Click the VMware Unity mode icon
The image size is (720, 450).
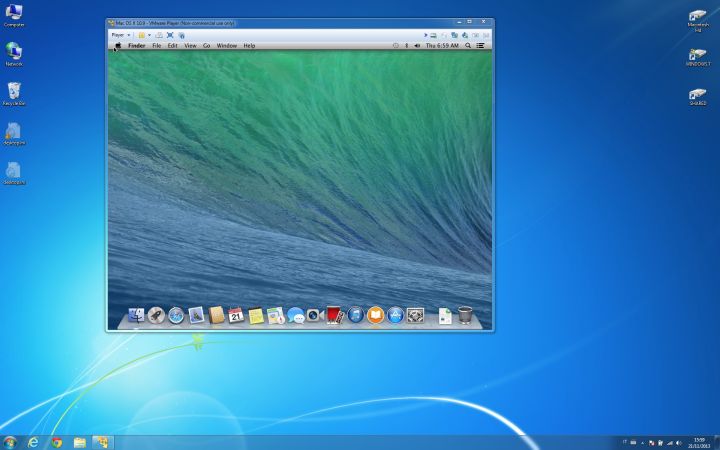(x=182, y=35)
